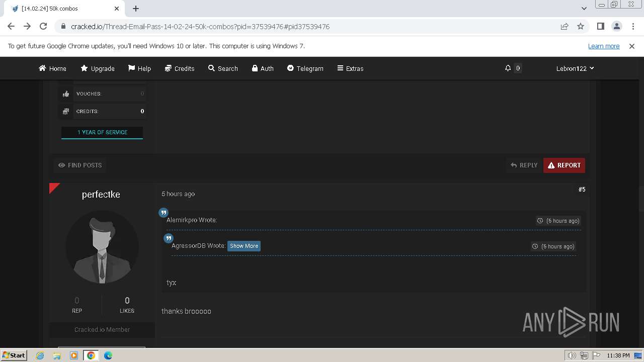Click Find Posts button
This screenshot has width=644, height=362.
(80, 165)
